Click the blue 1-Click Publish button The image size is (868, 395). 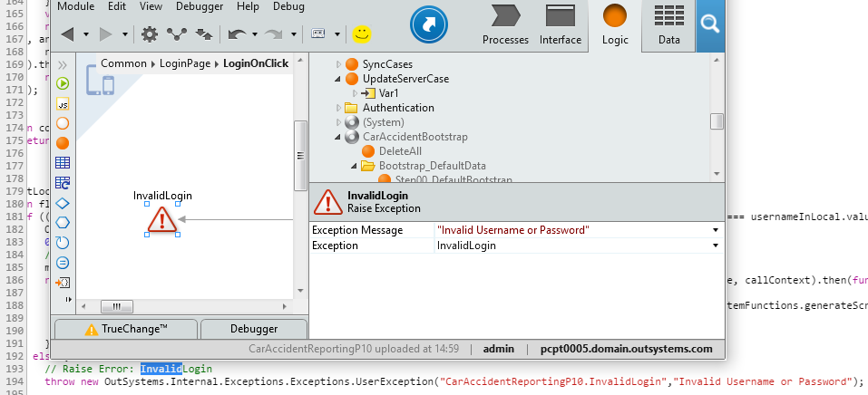(x=429, y=24)
